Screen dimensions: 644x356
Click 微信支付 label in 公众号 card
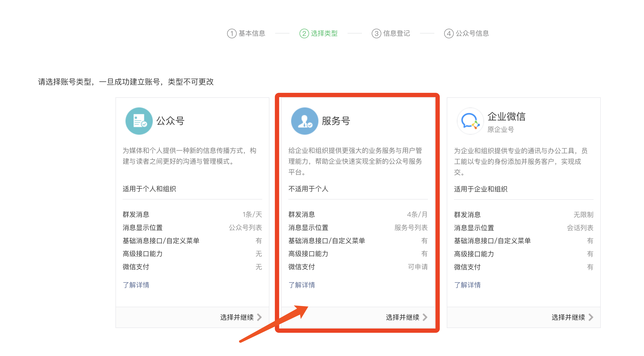click(x=136, y=267)
